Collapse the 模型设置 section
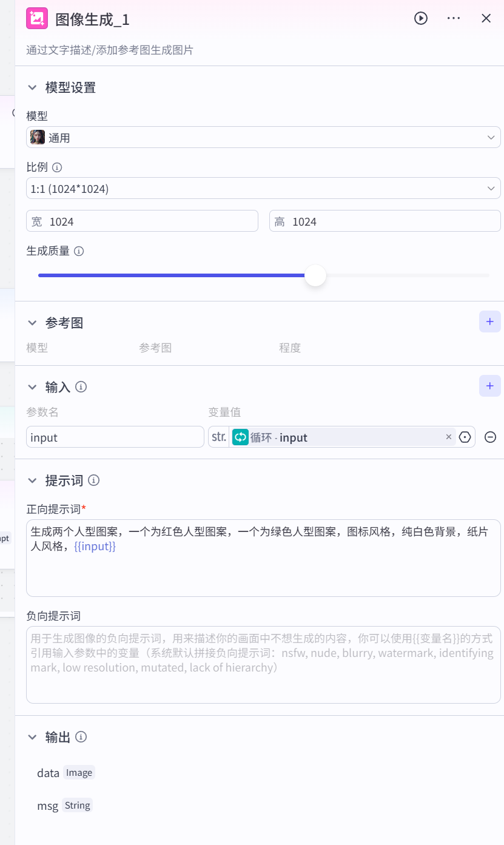The width and height of the screenshot is (504, 845). (x=33, y=87)
